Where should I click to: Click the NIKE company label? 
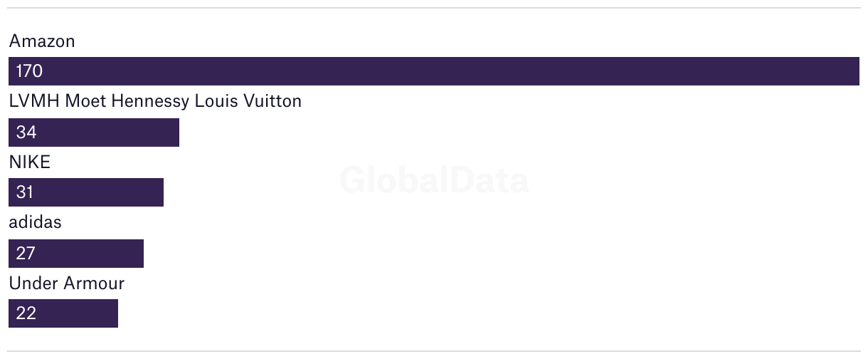(x=30, y=162)
